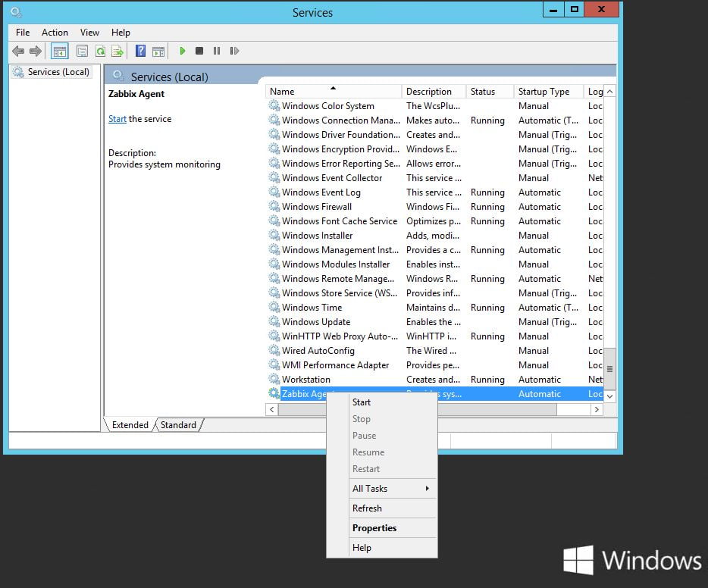
Task: Click the gear icon of Windows Update row
Action: point(274,321)
